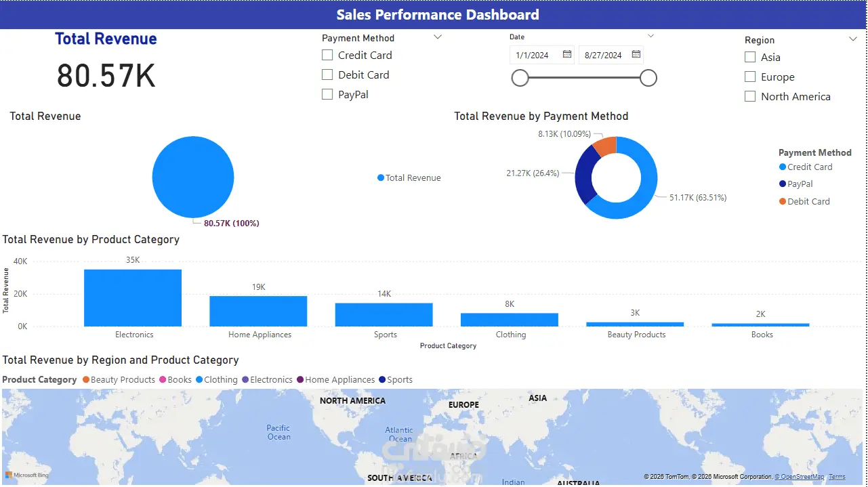868x487 pixels.
Task: Check the Credit Card payment filter
Action: (x=327, y=55)
